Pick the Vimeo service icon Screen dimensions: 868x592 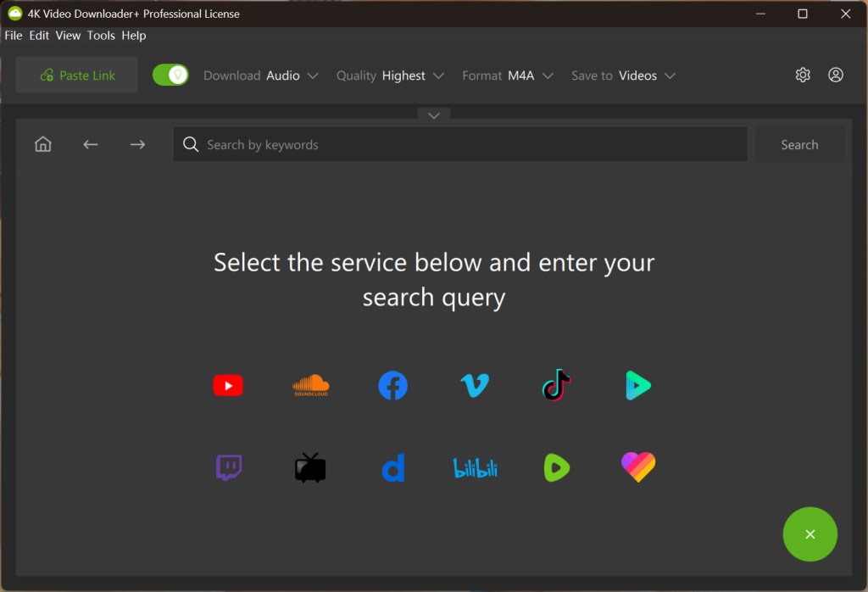coord(475,385)
